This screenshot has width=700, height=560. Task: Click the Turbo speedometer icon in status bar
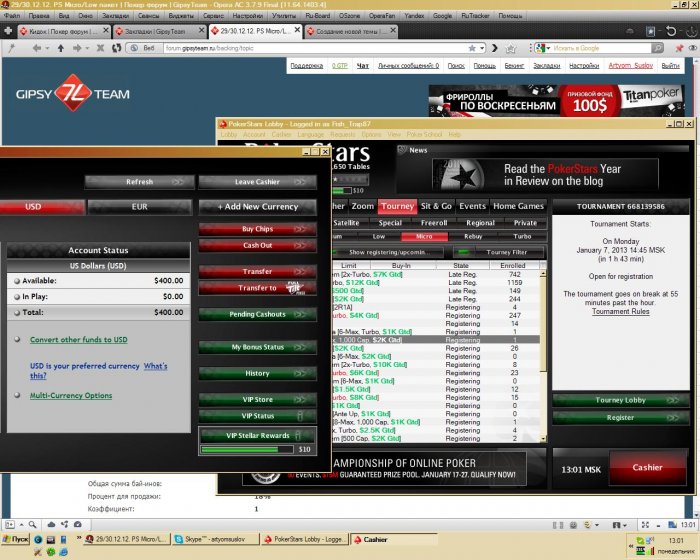[78, 525]
